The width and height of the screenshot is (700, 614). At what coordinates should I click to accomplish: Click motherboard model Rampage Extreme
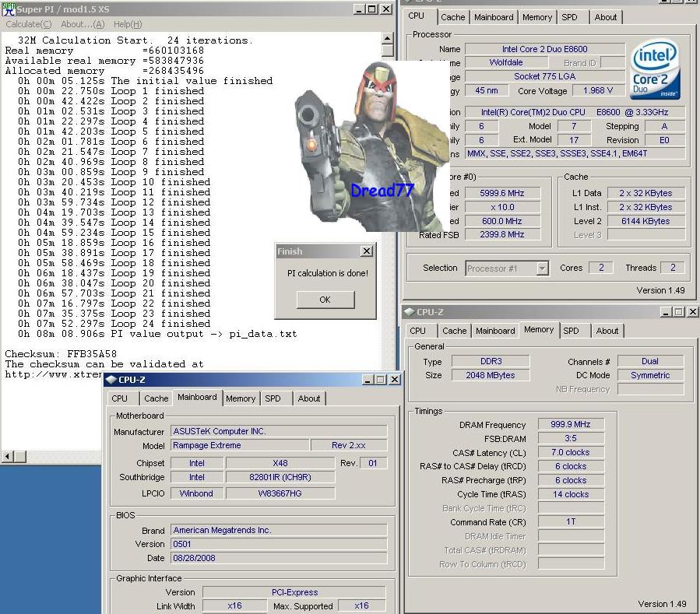tap(240, 445)
